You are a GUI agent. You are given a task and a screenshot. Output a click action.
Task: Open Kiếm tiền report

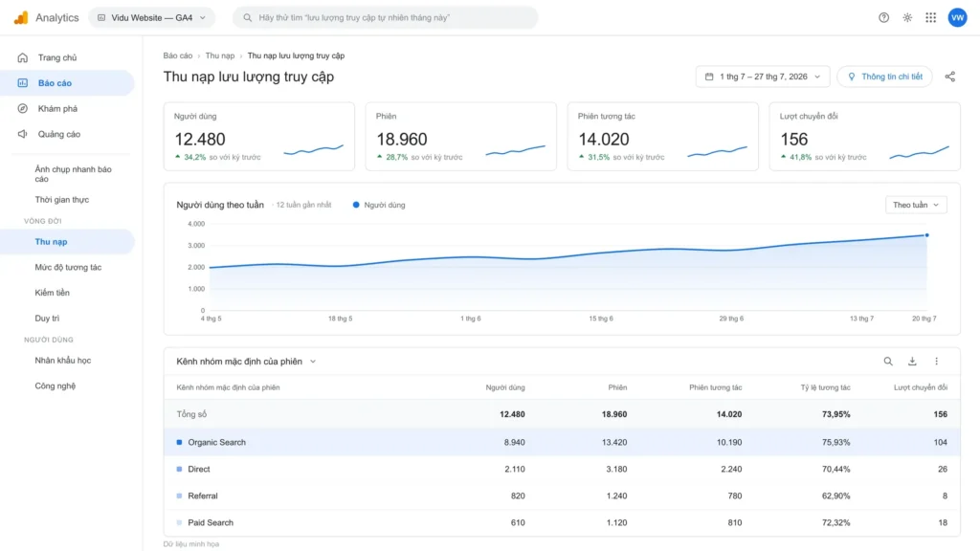tap(52, 293)
